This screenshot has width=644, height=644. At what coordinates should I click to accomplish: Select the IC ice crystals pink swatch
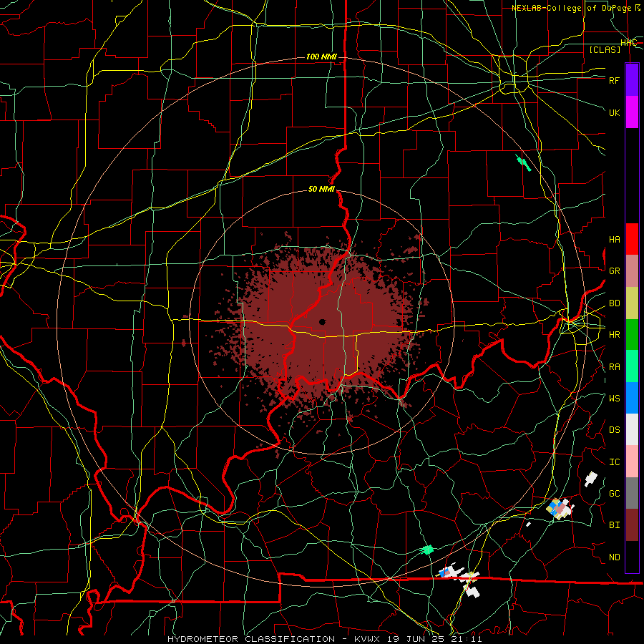tap(632, 462)
